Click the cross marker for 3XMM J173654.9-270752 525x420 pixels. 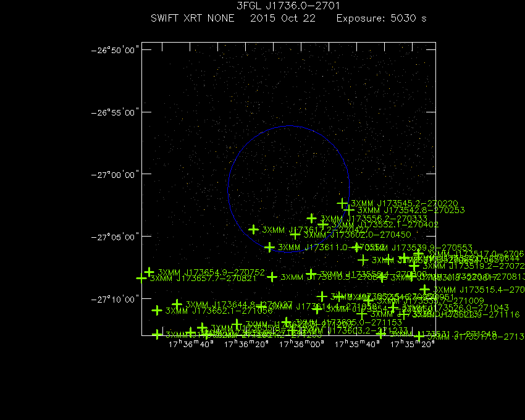(149, 272)
